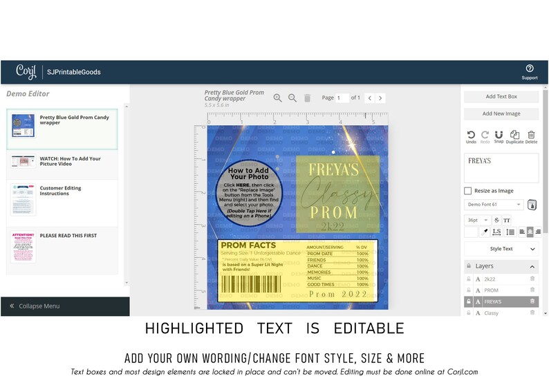This screenshot has width=549, height=392.
Task: Open Customer Editing Instructions item
Action: click(x=62, y=203)
